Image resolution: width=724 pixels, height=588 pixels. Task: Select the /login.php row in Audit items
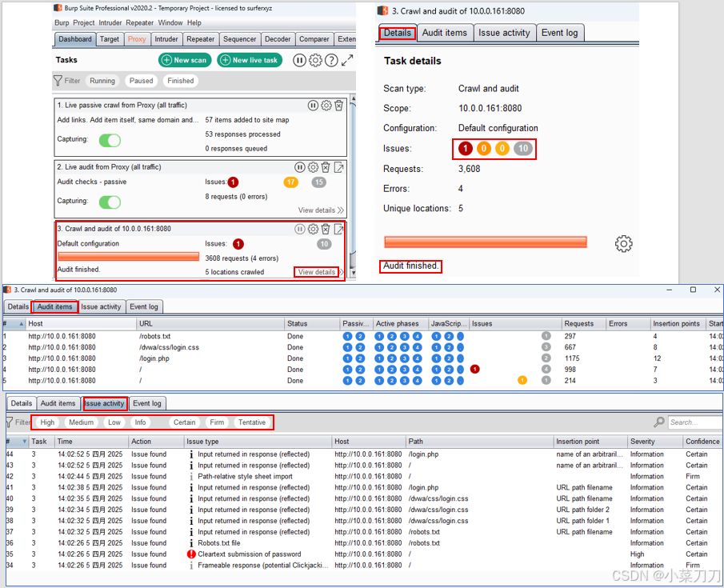[x=363, y=358]
